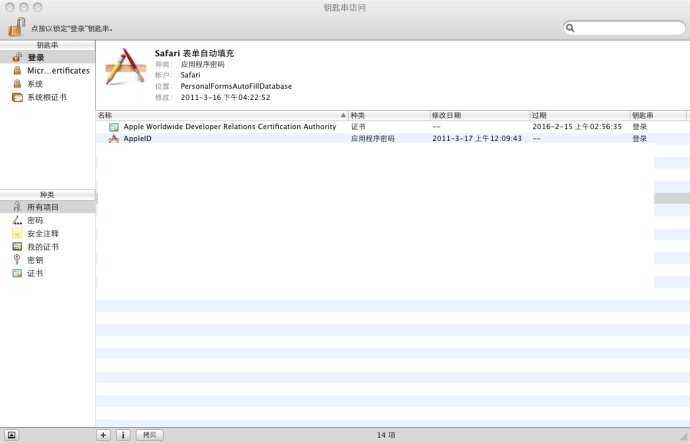Toggle the keychain list view button at bottom-left
The height and width of the screenshot is (443, 690).
(12, 435)
